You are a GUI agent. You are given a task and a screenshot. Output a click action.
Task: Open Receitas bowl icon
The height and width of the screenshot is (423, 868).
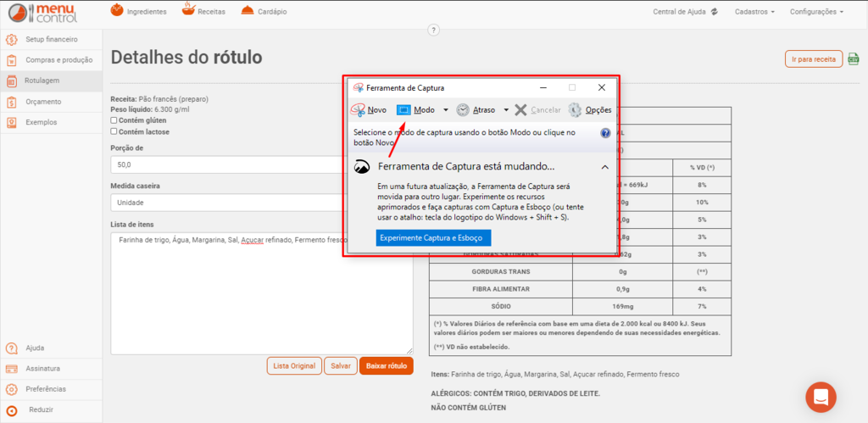click(x=189, y=10)
